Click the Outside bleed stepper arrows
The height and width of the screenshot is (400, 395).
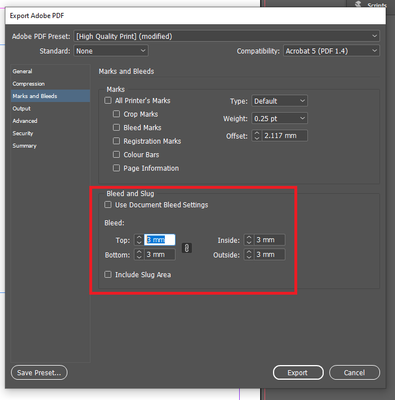pos(249,254)
